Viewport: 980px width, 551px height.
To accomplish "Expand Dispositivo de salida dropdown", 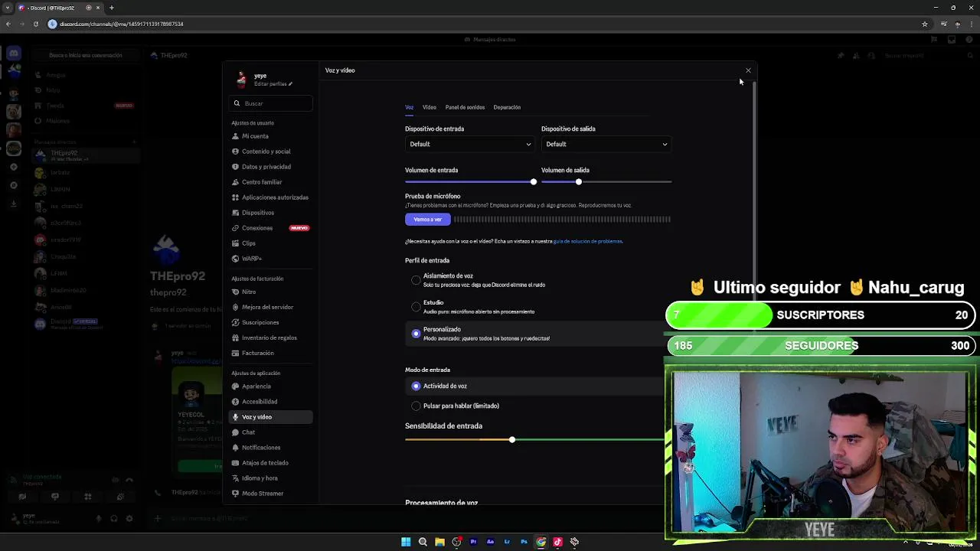I will click(606, 144).
